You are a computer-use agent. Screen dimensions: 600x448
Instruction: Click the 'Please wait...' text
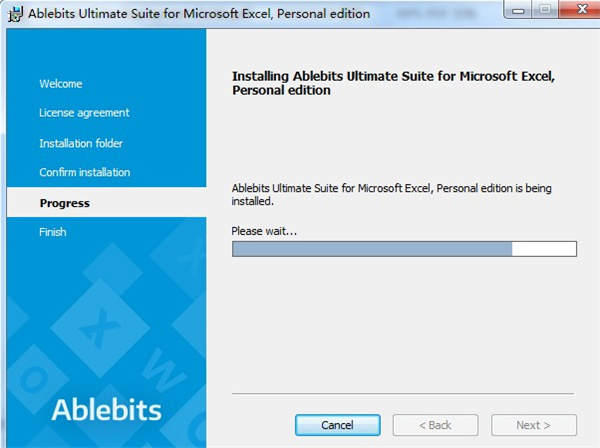264,231
